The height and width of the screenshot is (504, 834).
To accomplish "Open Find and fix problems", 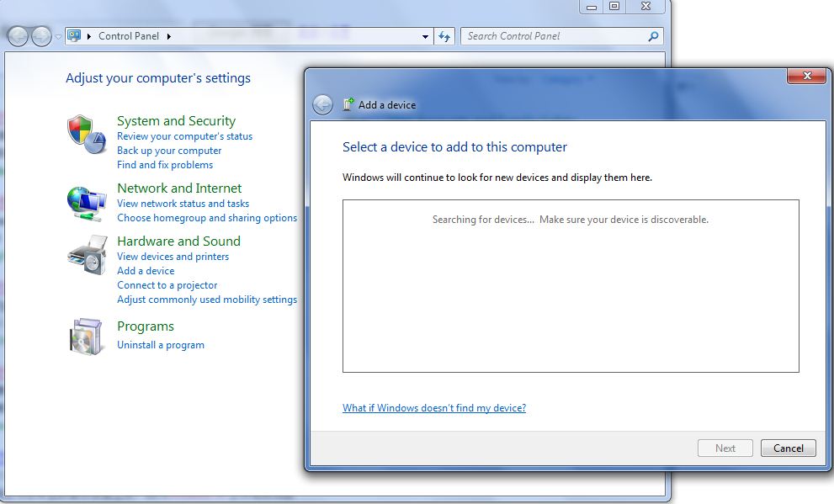I will point(165,165).
